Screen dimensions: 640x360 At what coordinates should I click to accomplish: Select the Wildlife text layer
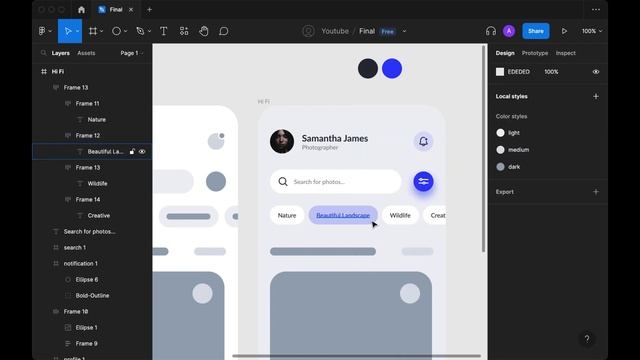click(x=92, y=183)
